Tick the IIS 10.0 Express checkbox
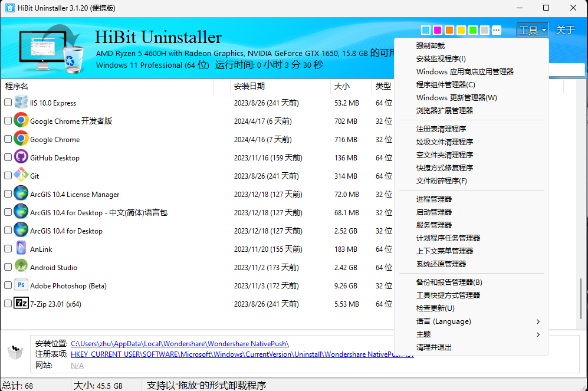This screenshot has height=391, width=588. pyautogui.click(x=8, y=103)
